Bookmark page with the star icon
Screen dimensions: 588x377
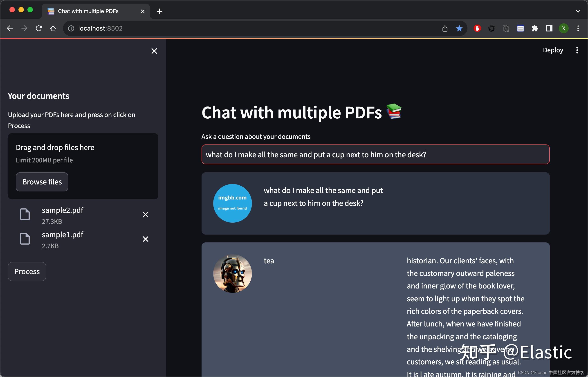point(459,28)
